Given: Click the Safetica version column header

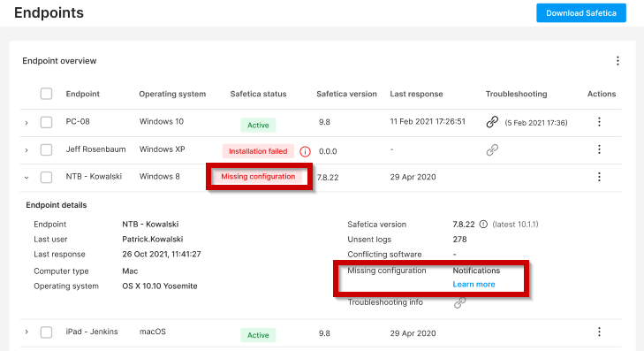Looking at the screenshot, I should [x=346, y=94].
